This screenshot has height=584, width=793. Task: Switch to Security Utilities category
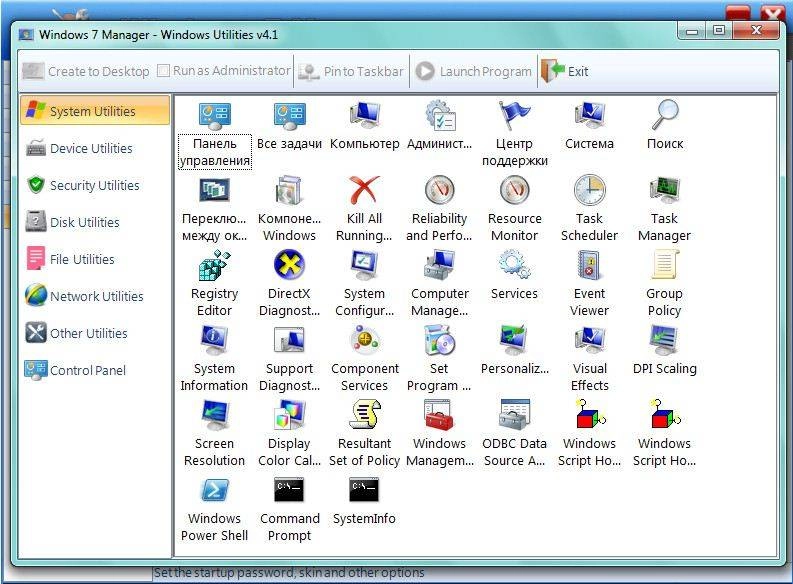95,185
